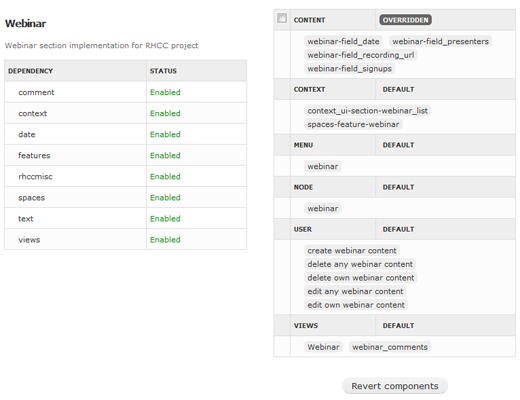Screen dimensions: 520x400
Task: Click the comment dependency row
Action: 125,92
